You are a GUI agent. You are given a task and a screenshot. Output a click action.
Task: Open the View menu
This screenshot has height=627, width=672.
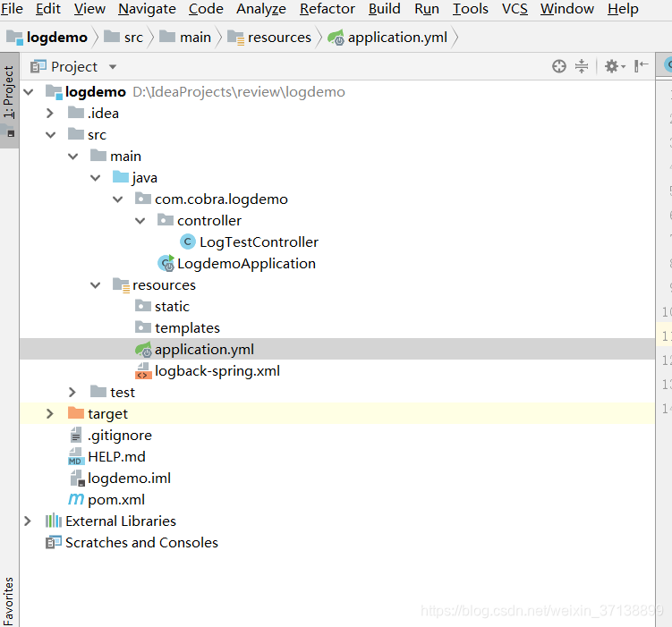[x=89, y=9]
